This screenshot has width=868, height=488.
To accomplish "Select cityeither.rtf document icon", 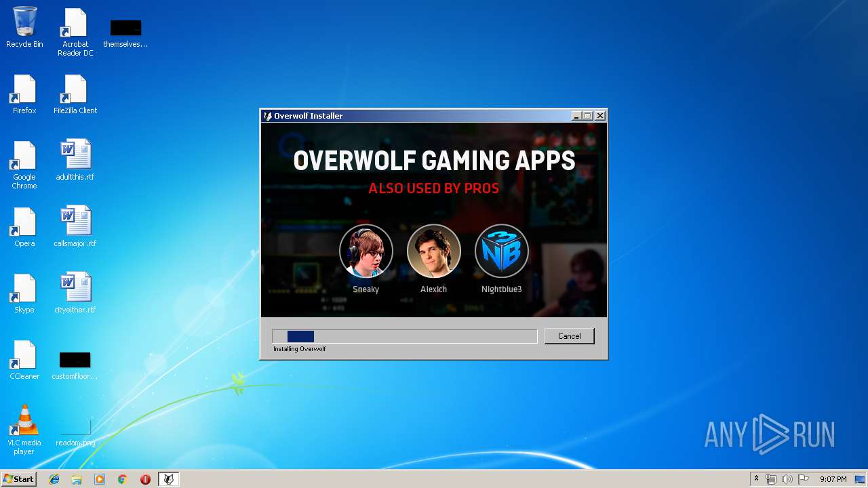I will [x=75, y=293].
